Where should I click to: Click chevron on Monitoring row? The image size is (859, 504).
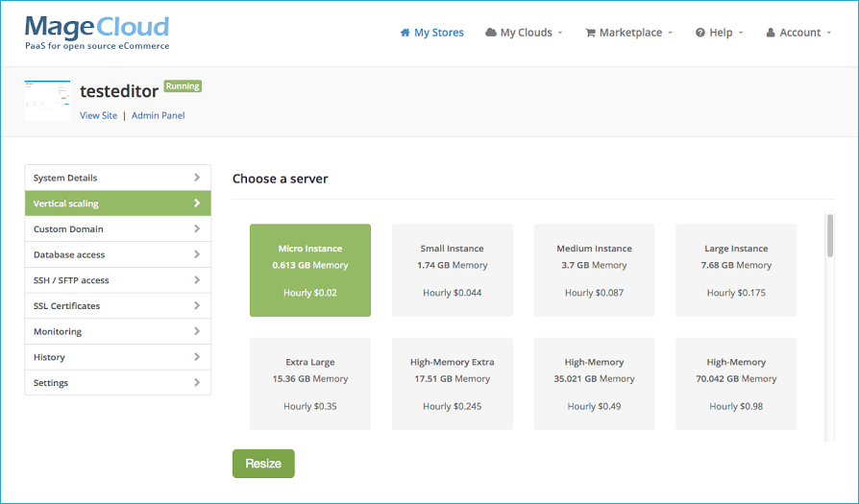[x=197, y=331]
